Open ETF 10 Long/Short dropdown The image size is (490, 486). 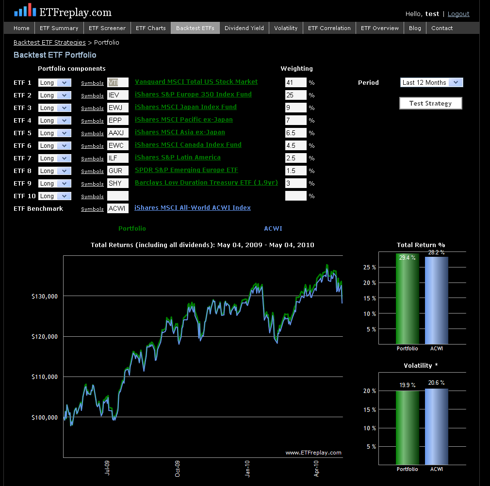coord(55,196)
